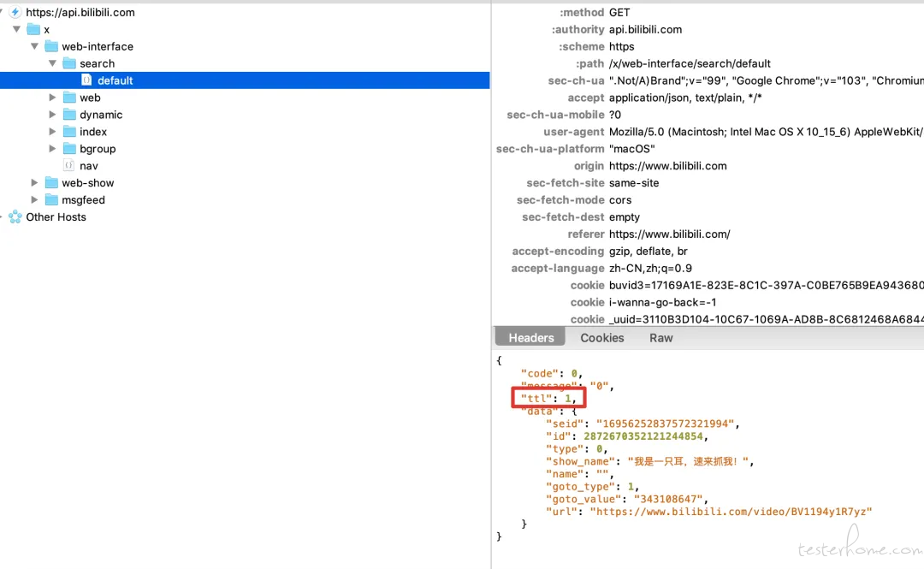Click the "seid" value in JSON response
The width and height of the screenshot is (924, 569).
(665, 424)
